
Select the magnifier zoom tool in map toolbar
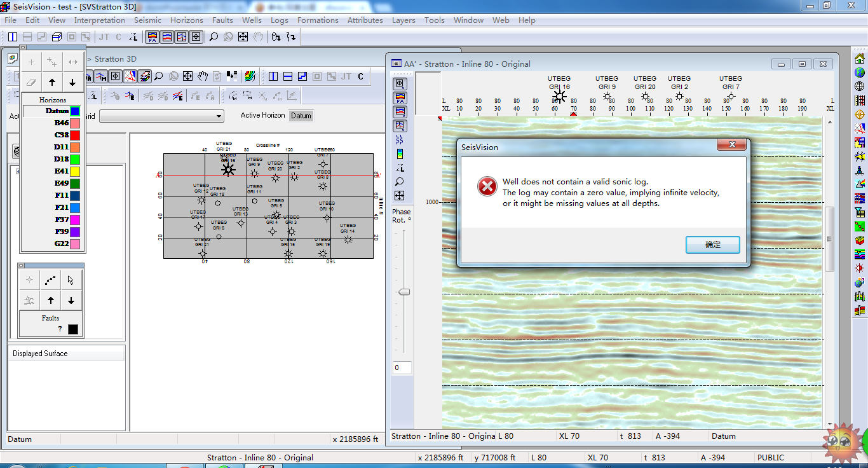pyautogui.click(x=159, y=76)
